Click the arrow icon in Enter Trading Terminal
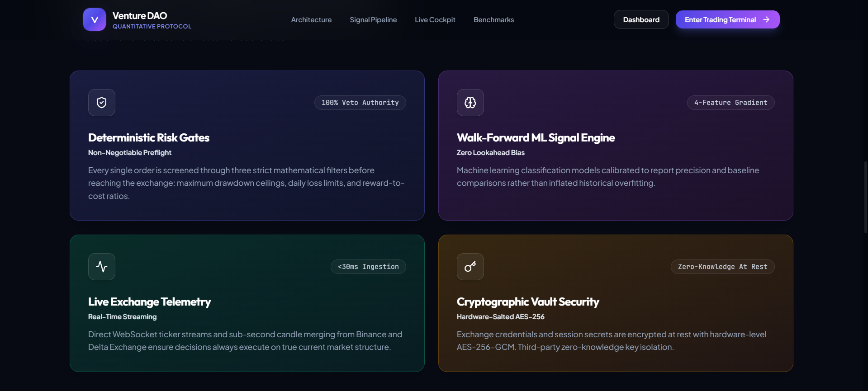This screenshot has height=391, width=868. tap(766, 19)
